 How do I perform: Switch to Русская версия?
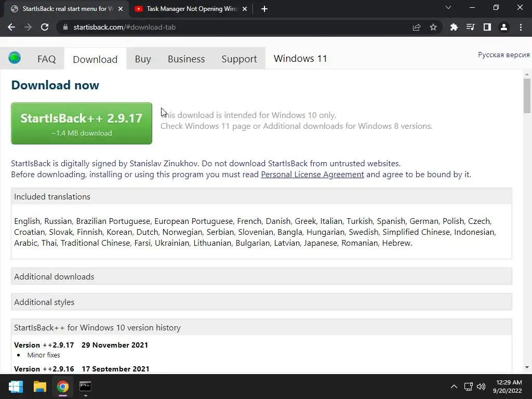pyautogui.click(x=503, y=55)
